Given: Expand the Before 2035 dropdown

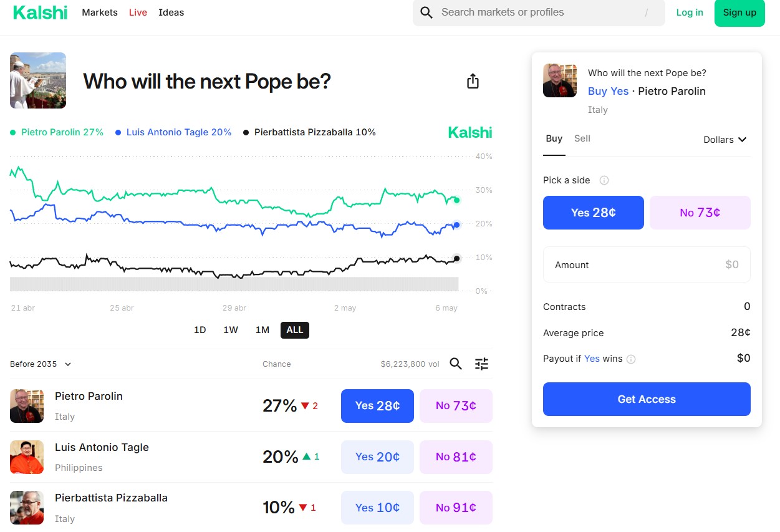Looking at the screenshot, I should click(41, 364).
